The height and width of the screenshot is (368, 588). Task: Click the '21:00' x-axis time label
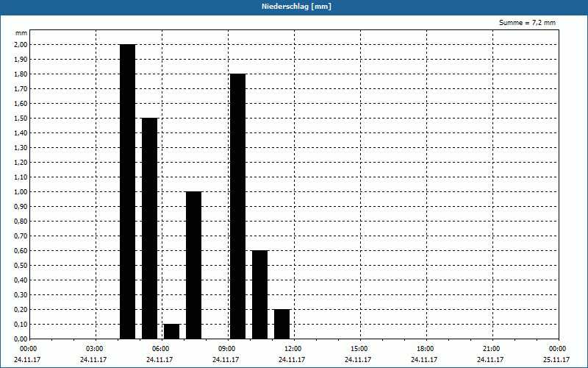coord(491,349)
